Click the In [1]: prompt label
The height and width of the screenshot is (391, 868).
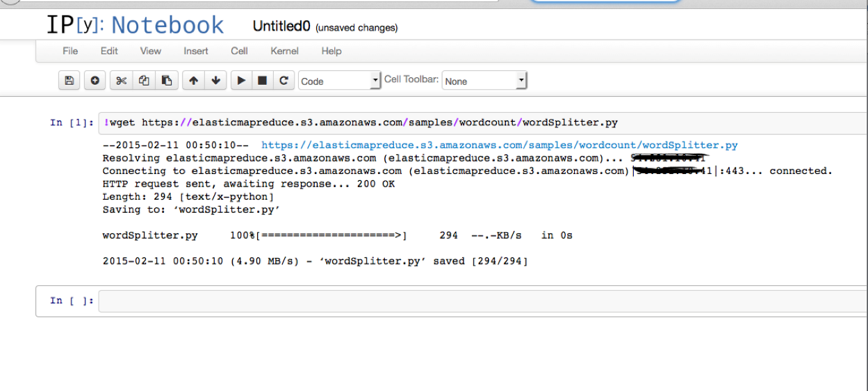[x=71, y=122]
